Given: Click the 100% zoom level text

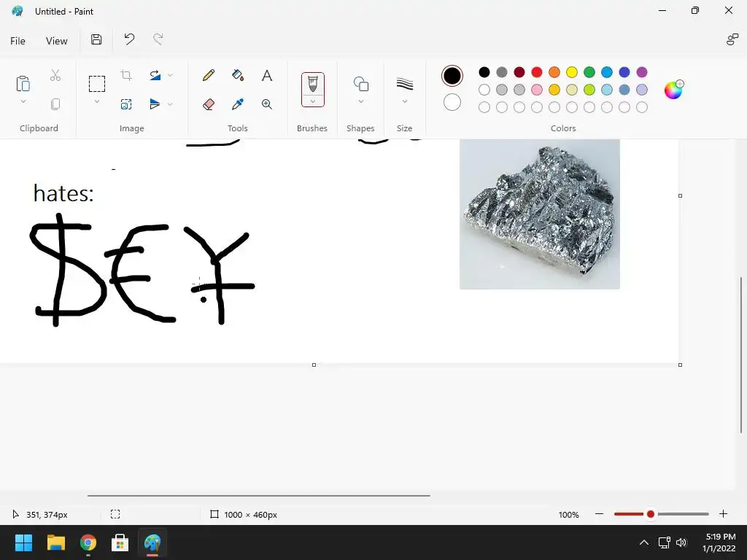Looking at the screenshot, I should coord(568,514).
